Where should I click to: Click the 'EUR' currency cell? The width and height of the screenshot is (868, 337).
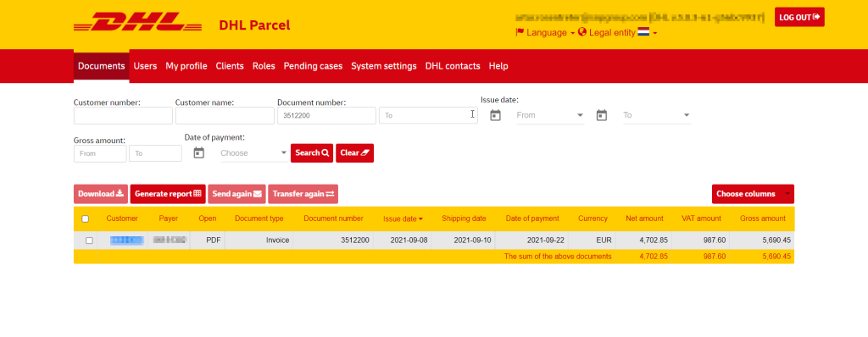603,240
